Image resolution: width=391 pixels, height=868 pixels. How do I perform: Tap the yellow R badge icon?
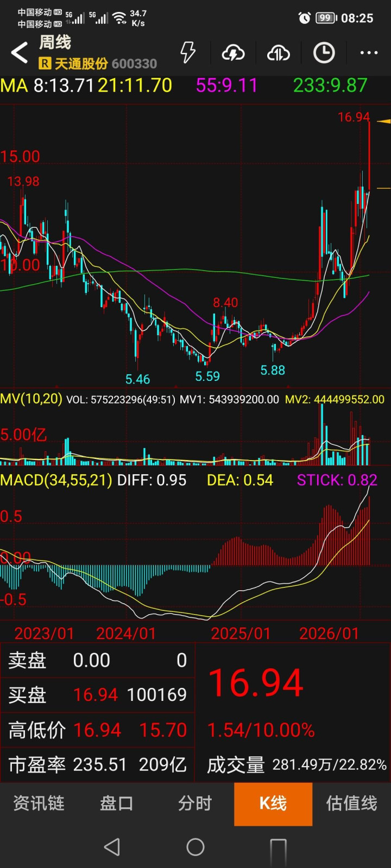point(45,64)
